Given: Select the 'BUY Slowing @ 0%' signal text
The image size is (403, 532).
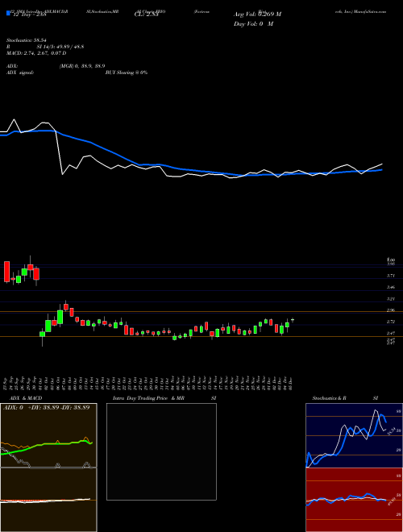Looking at the screenshot, I should tap(127, 73).
